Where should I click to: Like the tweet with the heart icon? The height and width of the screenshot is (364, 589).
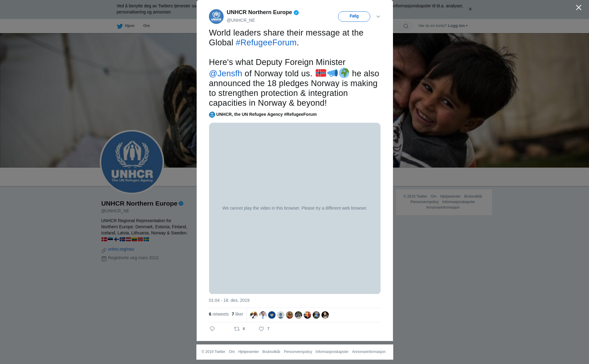click(261, 329)
